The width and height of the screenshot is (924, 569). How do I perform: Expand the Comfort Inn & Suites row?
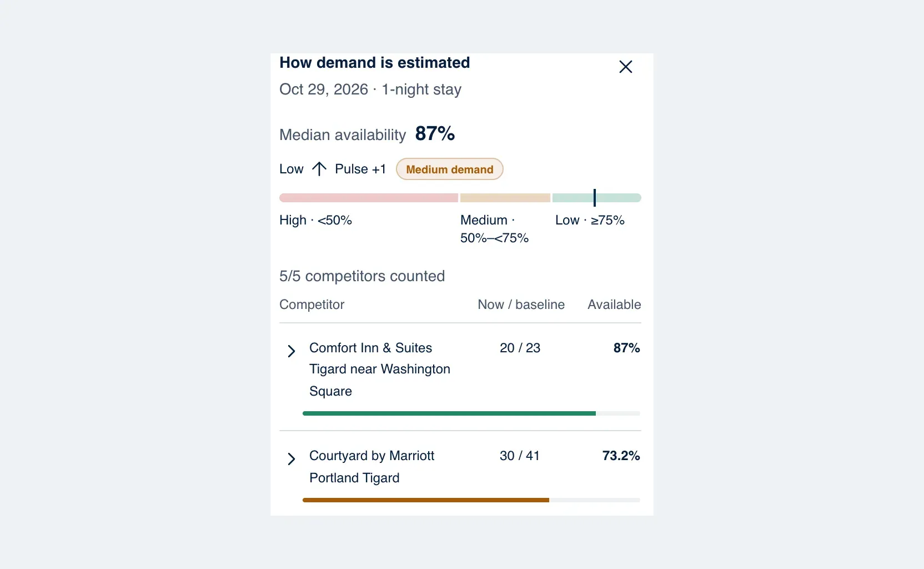tap(291, 351)
